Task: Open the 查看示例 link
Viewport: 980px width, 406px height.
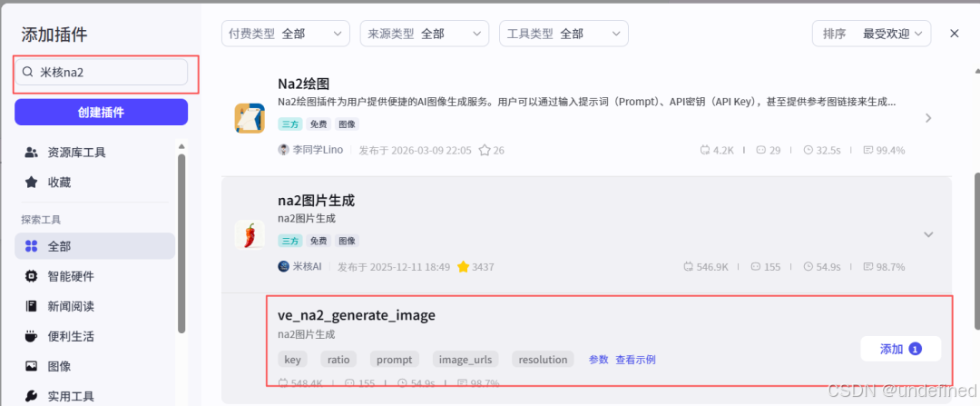Action: click(635, 360)
